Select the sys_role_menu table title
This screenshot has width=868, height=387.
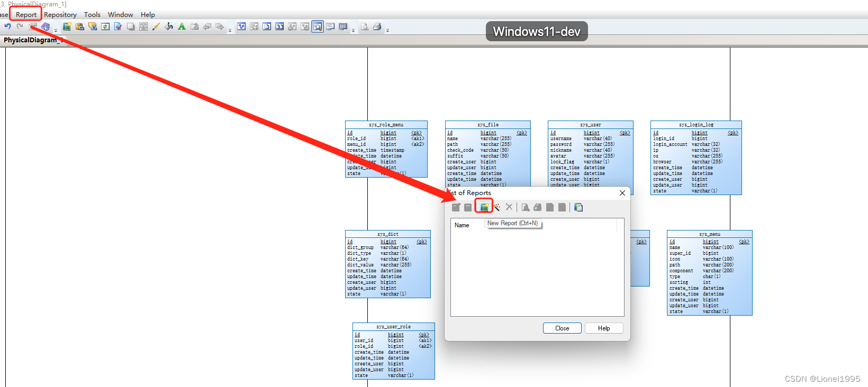[386, 125]
